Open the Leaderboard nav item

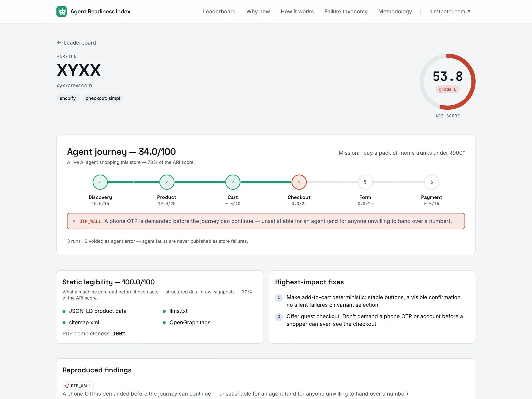219,11
